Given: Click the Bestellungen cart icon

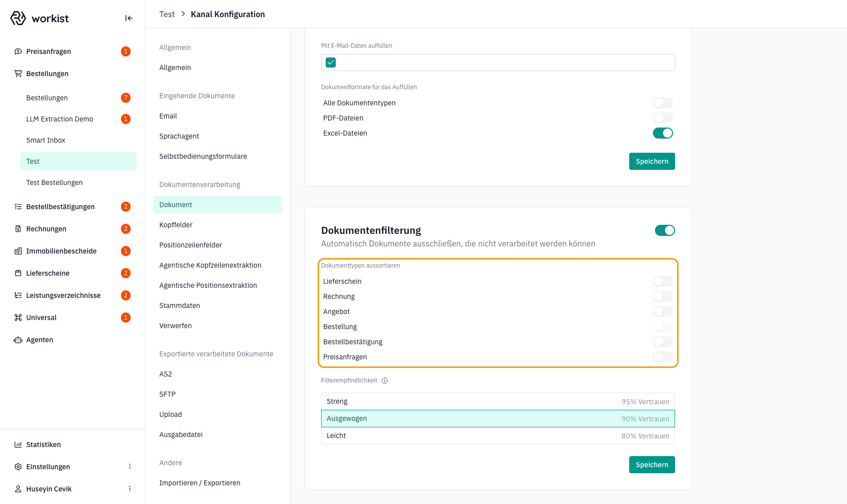Looking at the screenshot, I should coord(18,74).
